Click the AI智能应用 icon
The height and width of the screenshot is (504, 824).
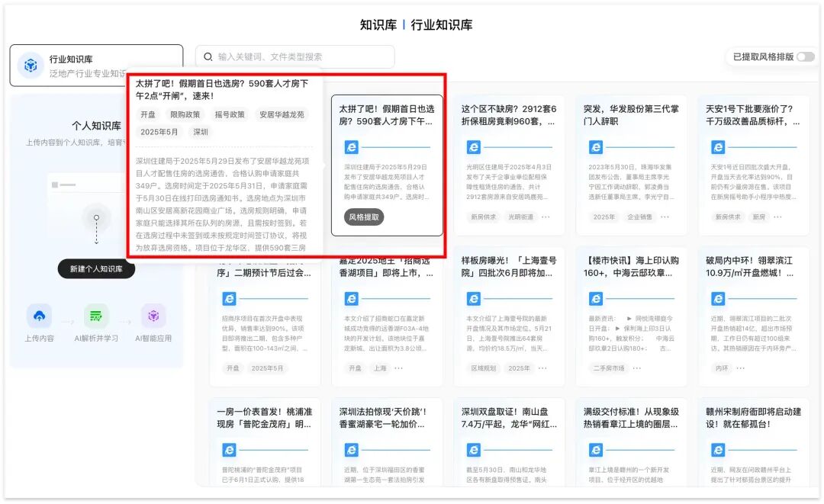[153, 316]
